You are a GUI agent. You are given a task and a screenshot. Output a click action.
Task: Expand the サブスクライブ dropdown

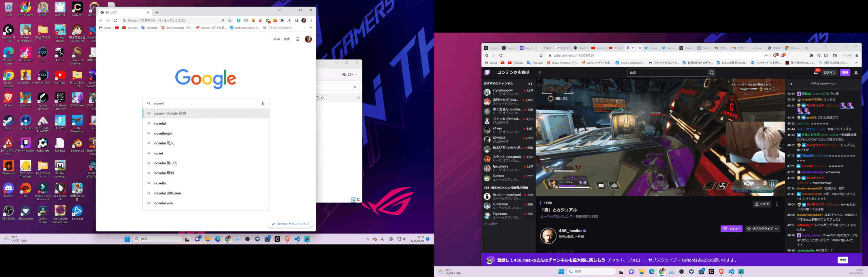click(762, 229)
